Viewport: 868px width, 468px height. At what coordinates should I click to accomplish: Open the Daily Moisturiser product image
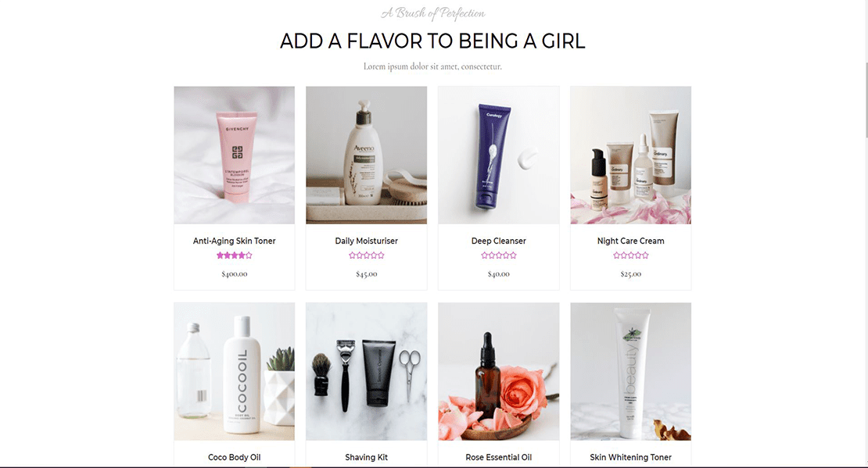coord(367,155)
